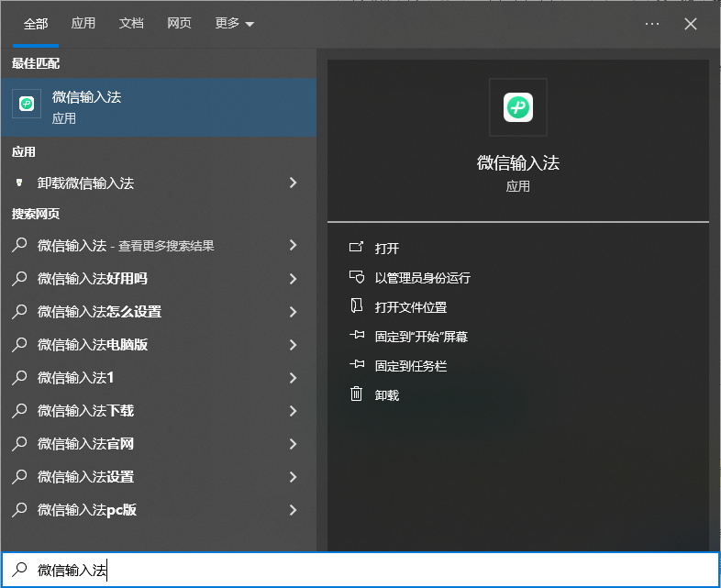Select 微信输入法 - 查看更多搜索结果 text
Screen dimensions: 721x588
click(126, 246)
